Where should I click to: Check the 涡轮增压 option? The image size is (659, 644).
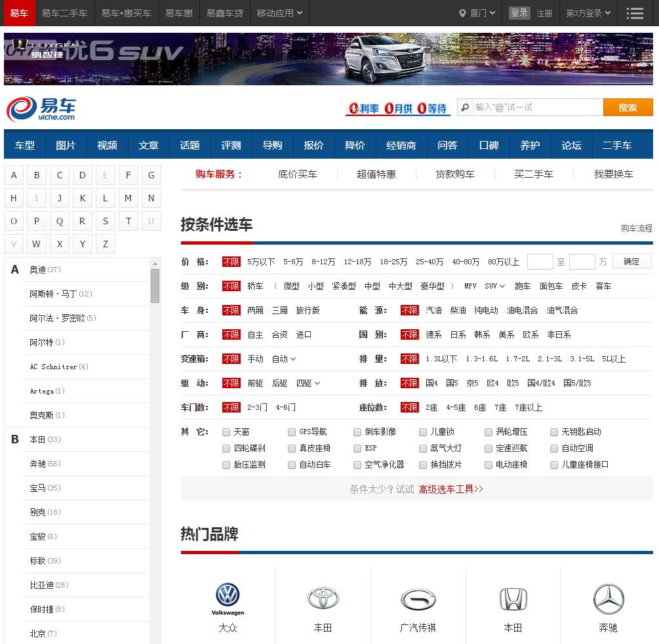[489, 432]
